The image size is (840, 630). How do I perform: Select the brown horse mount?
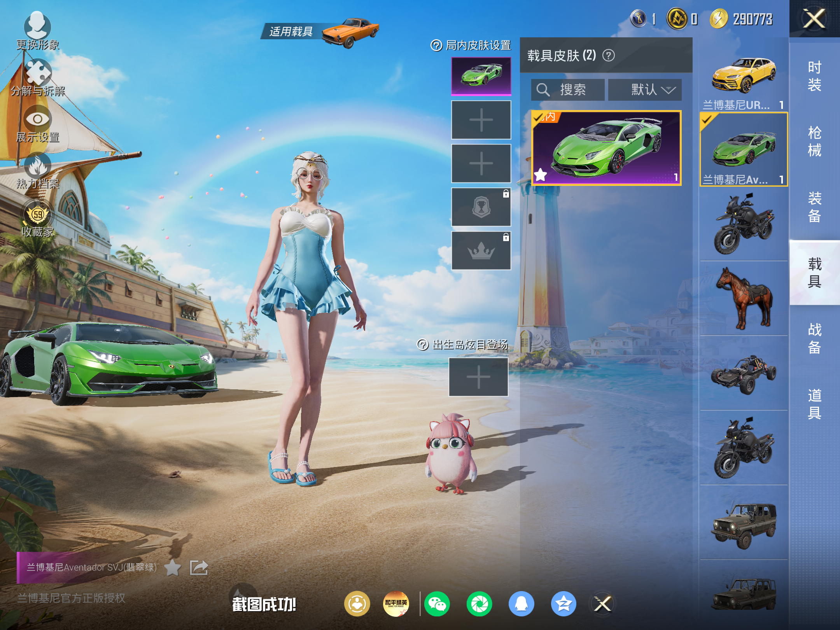point(744,299)
